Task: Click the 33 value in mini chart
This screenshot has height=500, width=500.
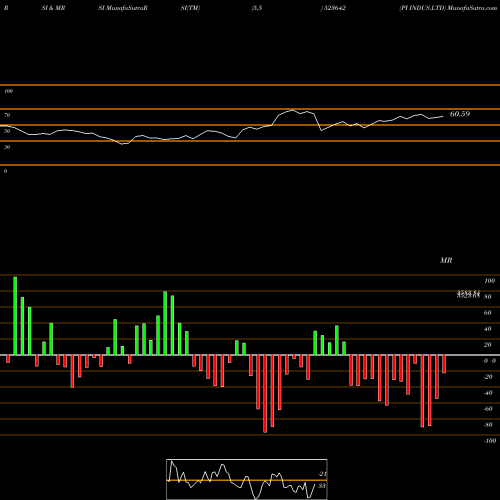Action: tap(322, 486)
